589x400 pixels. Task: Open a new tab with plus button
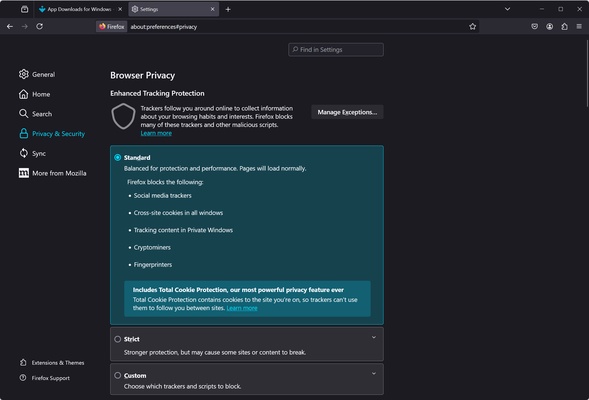228,9
